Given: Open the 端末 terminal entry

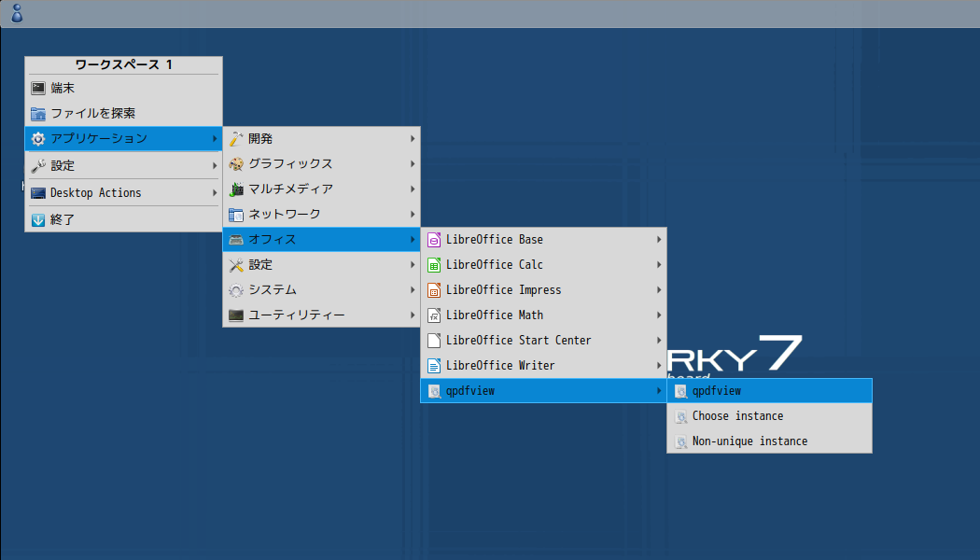Looking at the screenshot, I should tap(124, 88).
